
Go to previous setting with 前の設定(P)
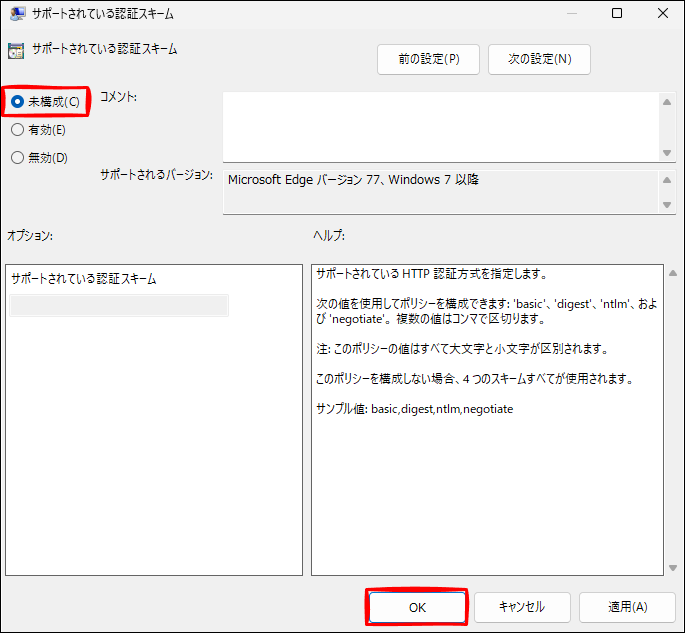428,59
